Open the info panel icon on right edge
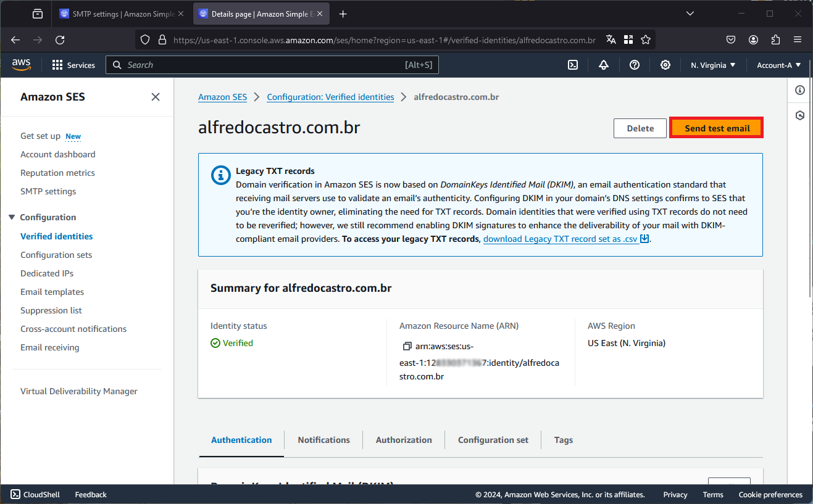This screenshot has height=504, width=813. pyautogui.click(x=800, y=90)
